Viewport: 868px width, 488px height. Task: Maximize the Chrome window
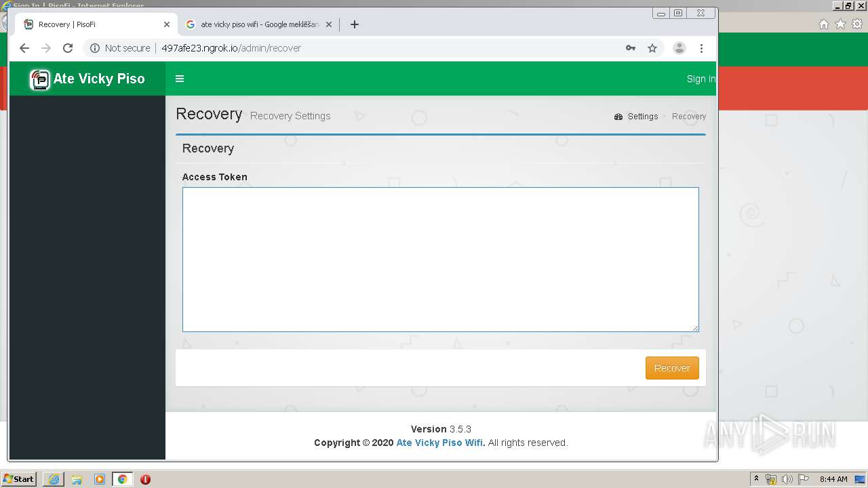(x=678, y=13)
